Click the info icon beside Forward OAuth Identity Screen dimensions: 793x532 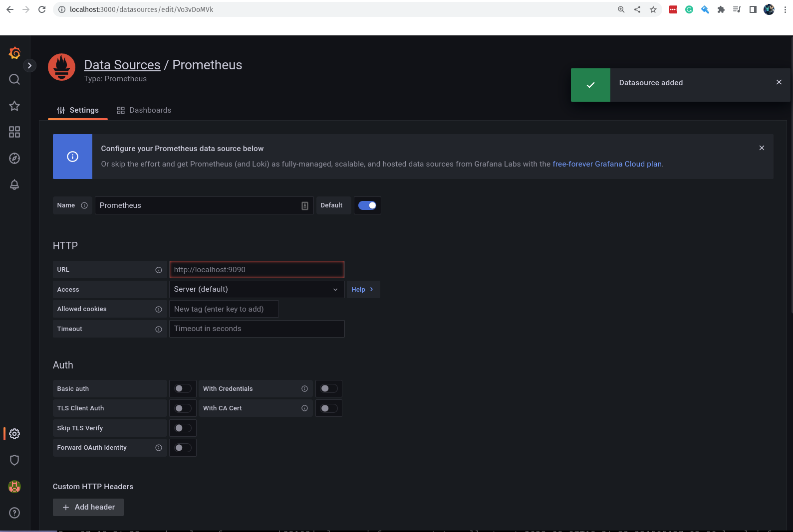tap(159, 448)
